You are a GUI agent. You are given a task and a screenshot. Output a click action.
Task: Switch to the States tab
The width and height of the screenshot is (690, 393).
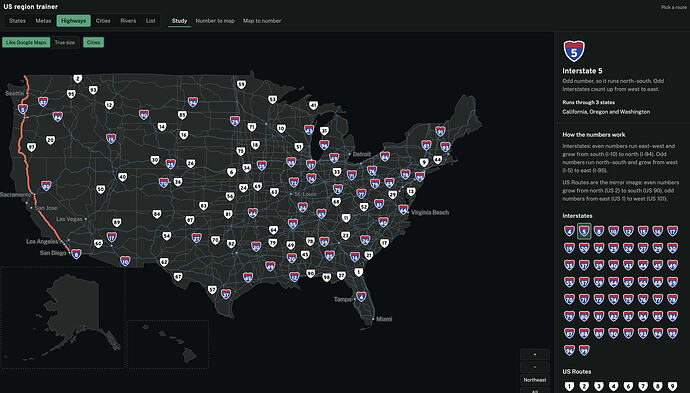(x=17, y=21)
